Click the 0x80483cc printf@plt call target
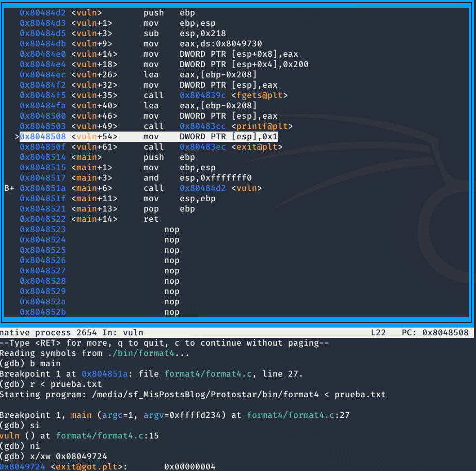Viewport: 476px width, 471px height. tap(236, 126)
